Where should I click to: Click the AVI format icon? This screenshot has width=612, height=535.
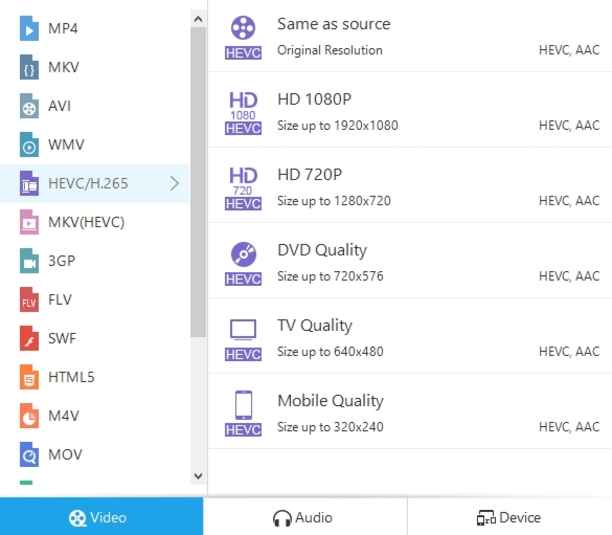(29, 106)
